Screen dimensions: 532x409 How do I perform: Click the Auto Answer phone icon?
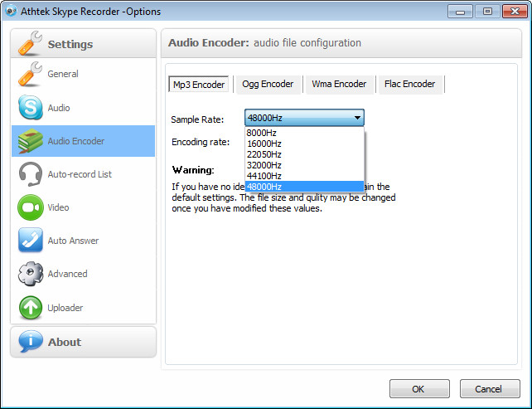31,240
